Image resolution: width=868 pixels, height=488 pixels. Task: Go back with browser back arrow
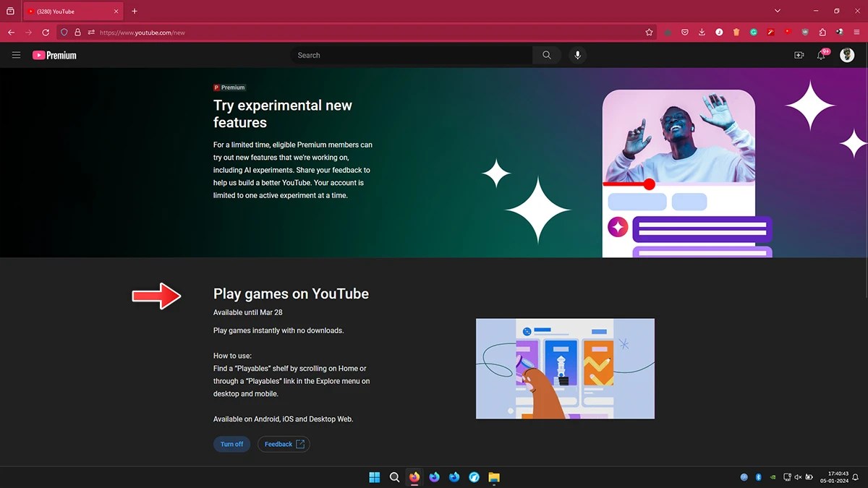coord(11,33)
